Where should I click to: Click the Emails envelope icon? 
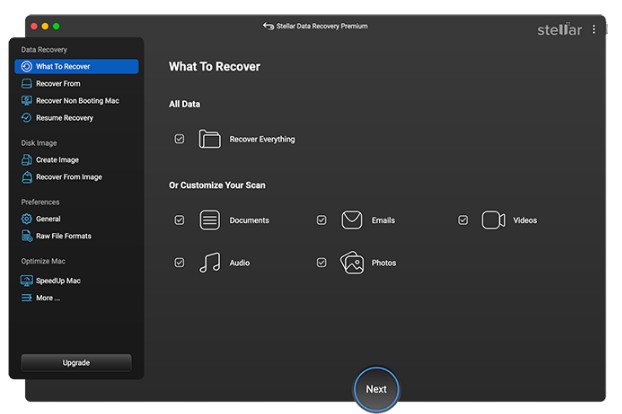pyautogui.click(x=351, y=220)
